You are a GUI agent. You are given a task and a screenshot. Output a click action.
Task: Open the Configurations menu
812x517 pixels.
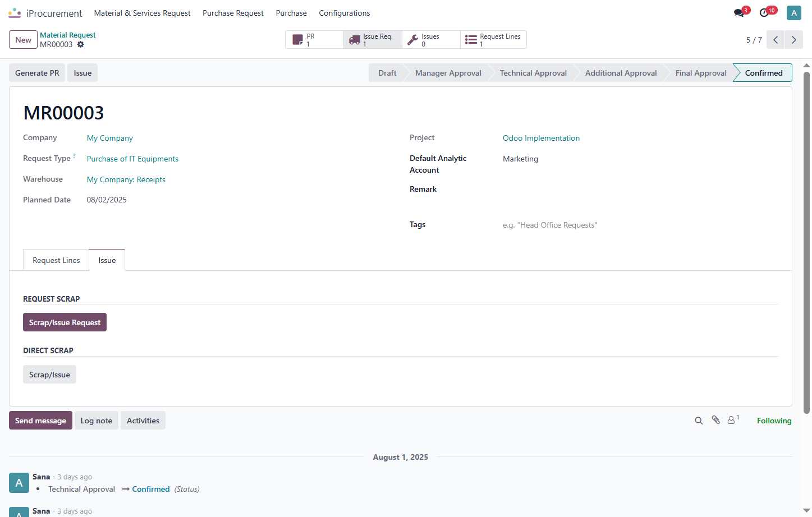pos(345,13)
